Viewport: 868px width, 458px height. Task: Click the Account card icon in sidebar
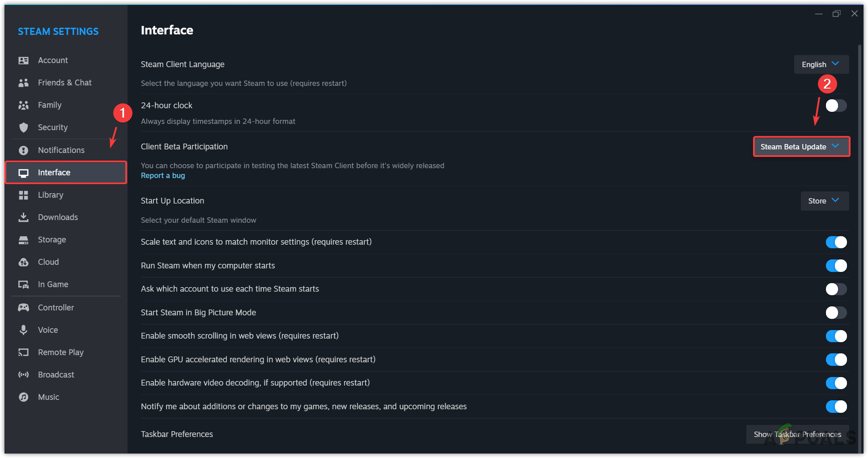[x=24, y=60]
